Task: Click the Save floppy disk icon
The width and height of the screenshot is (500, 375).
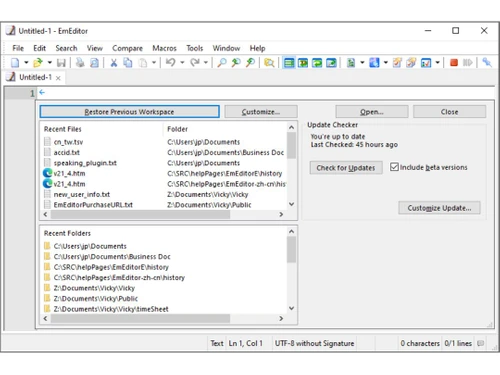Action: click(x=61, y=63)
